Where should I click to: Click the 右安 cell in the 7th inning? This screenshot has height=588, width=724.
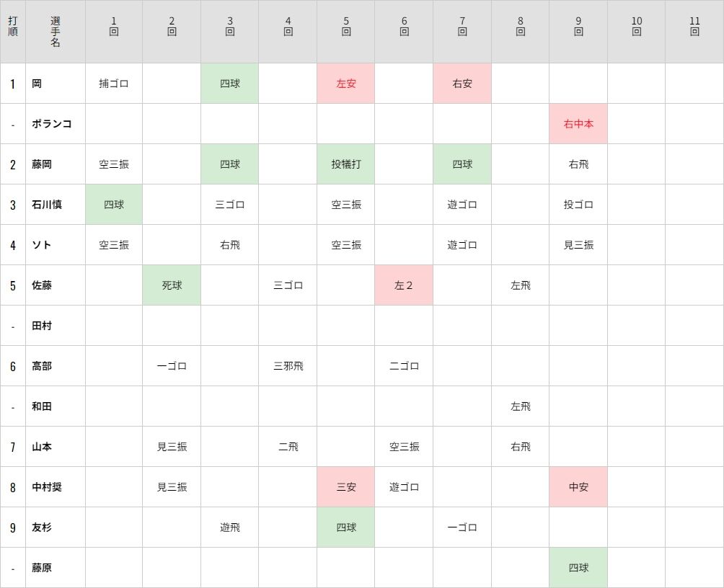click(462, 84)
